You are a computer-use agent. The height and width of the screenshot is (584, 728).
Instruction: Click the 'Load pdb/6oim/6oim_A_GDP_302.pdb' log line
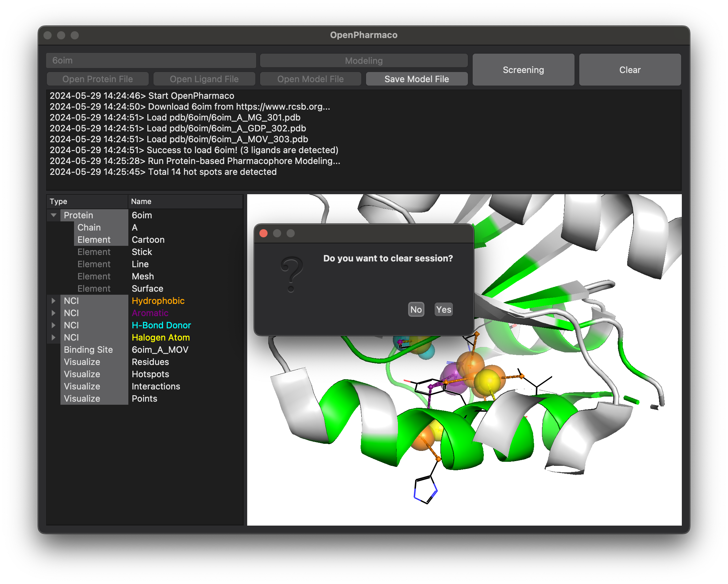coord(178,128)
